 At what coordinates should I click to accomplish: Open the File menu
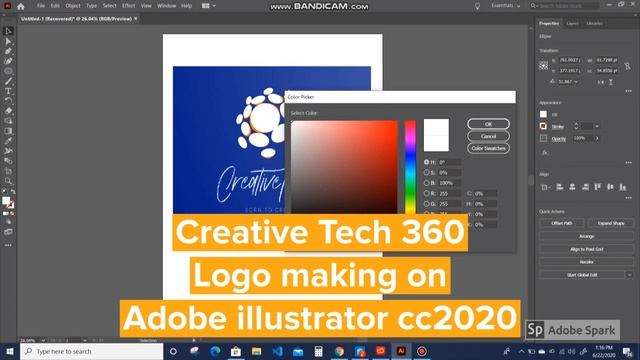pos(41,6)
